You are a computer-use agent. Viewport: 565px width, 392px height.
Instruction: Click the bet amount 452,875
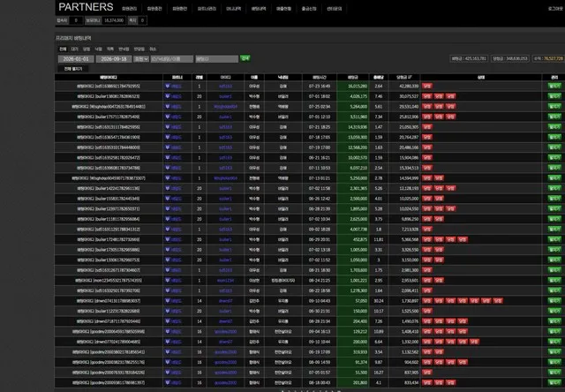[x=360, y=239]
